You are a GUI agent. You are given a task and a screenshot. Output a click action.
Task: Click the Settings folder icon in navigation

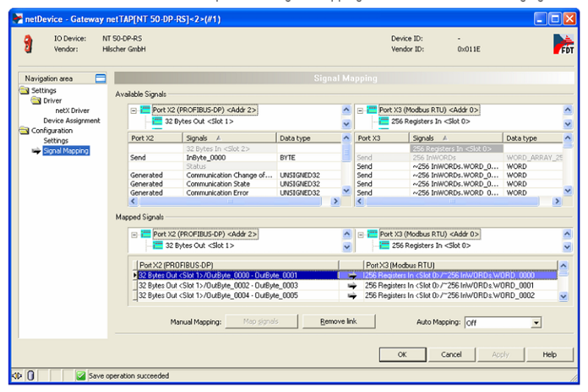pos(24,90)
